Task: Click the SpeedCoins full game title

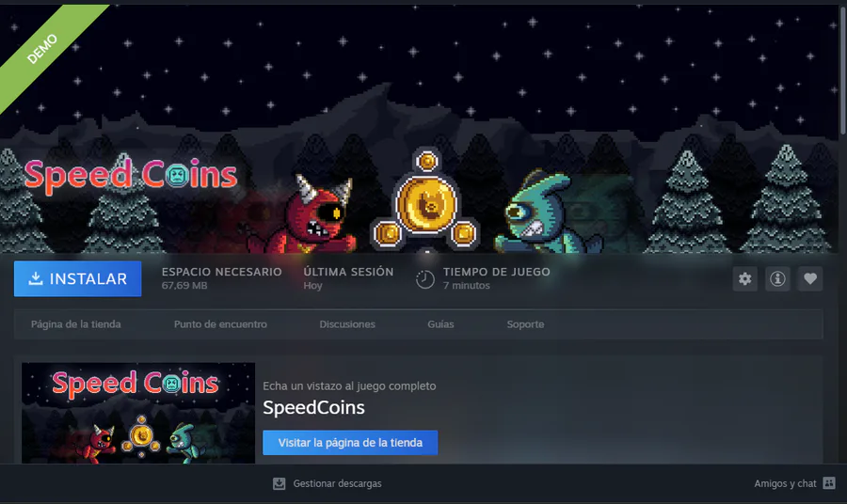Action: [313, 407]
